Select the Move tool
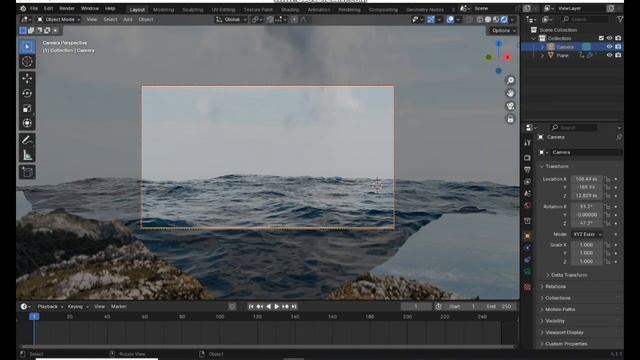Image resolution: width=640 pixels, height=360 pixels. (27, 78)
